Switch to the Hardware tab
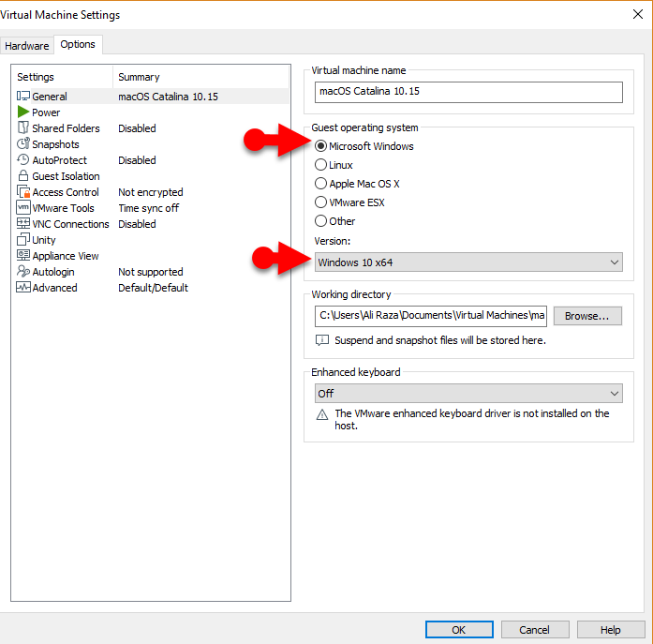This screenshot has height=644, width=653. tap(26, 45)
